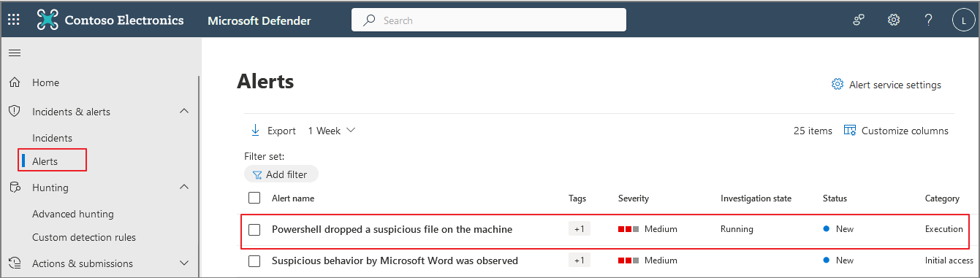The height and width of the screenshot is (278, 980).
Task: Check the Suspicious behavior by Microsoft Word alert
Action: 254,260
